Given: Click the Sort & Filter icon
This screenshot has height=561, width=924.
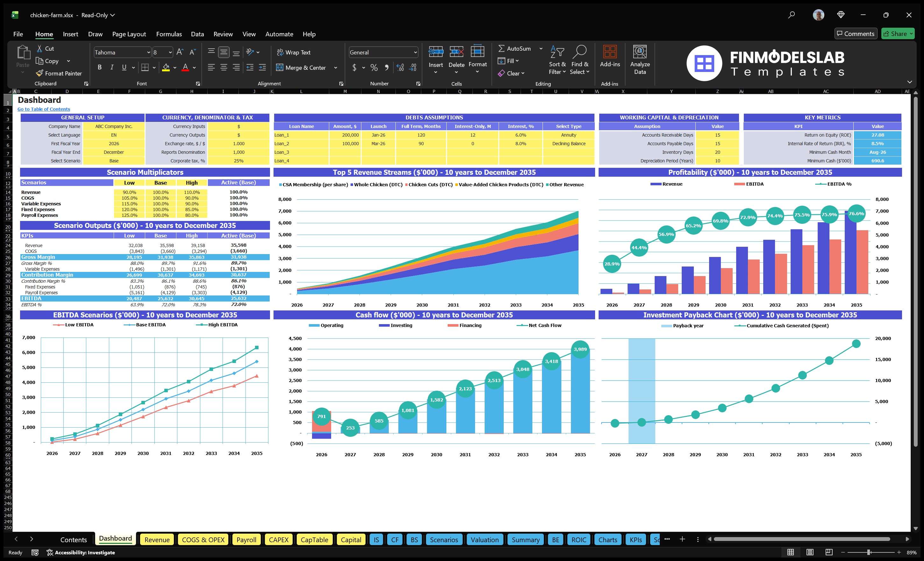Looking at the screenshot, I should click(x=557, y=51).
